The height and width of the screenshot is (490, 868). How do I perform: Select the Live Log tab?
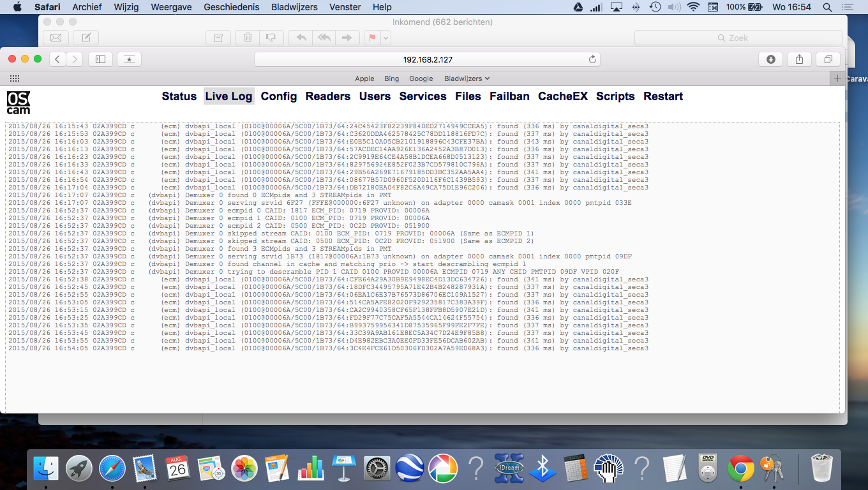point(229,96)
